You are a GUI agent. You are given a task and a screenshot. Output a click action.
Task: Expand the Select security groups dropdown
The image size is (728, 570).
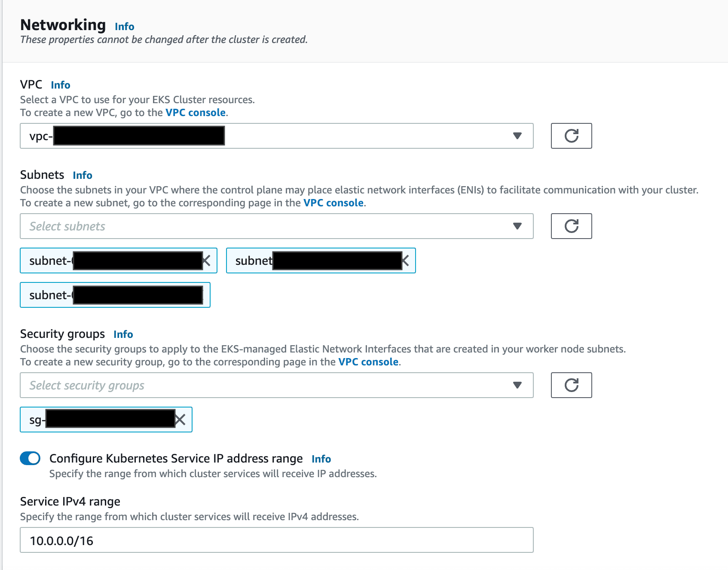click(276, 385)
